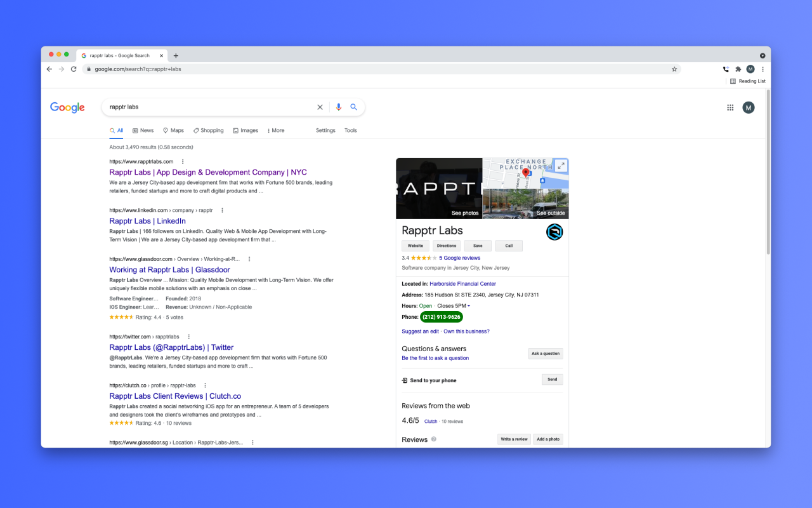Open the Google account avatar

749,108
